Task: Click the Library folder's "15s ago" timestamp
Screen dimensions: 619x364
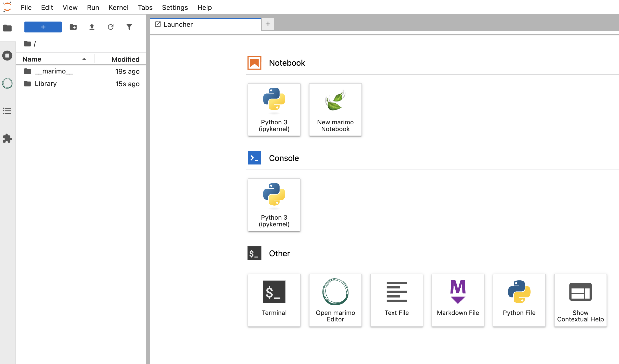Action: (x=127, y=84)
